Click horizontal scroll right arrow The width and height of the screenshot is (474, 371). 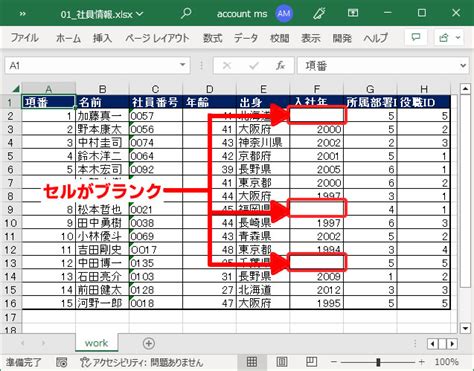tap(452, 344)
